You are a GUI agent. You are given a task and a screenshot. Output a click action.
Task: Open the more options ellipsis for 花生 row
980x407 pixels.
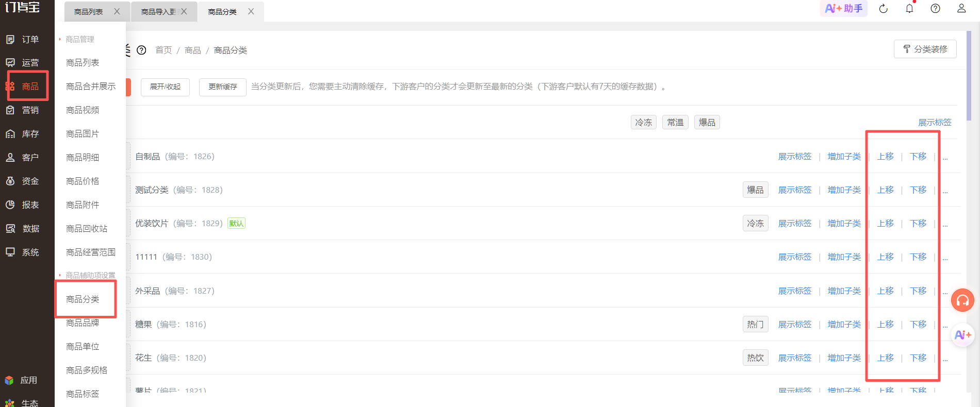click(x=945, y=359)
